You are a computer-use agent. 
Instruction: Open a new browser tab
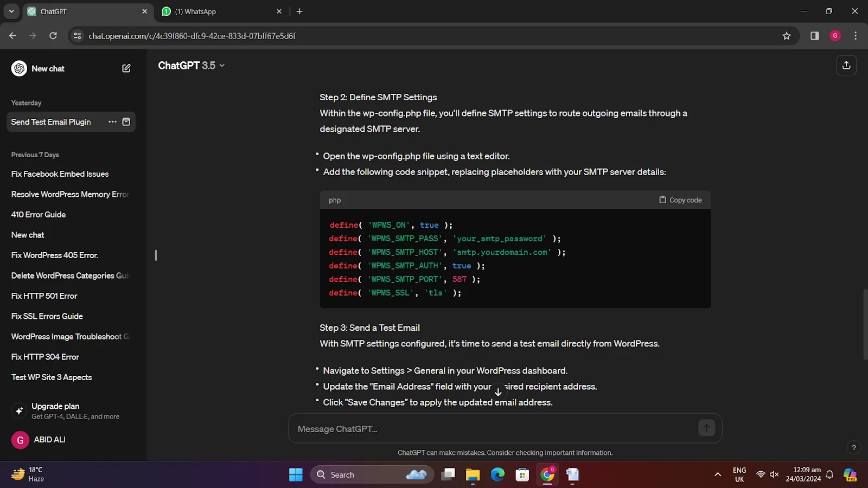[299, 11]
